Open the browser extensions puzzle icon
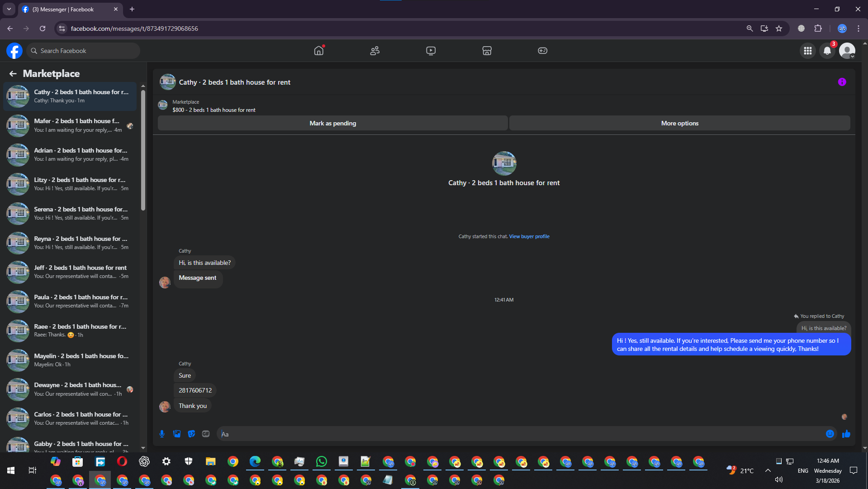The height and width of the screenshot is (489, 868). coord(818,29)
